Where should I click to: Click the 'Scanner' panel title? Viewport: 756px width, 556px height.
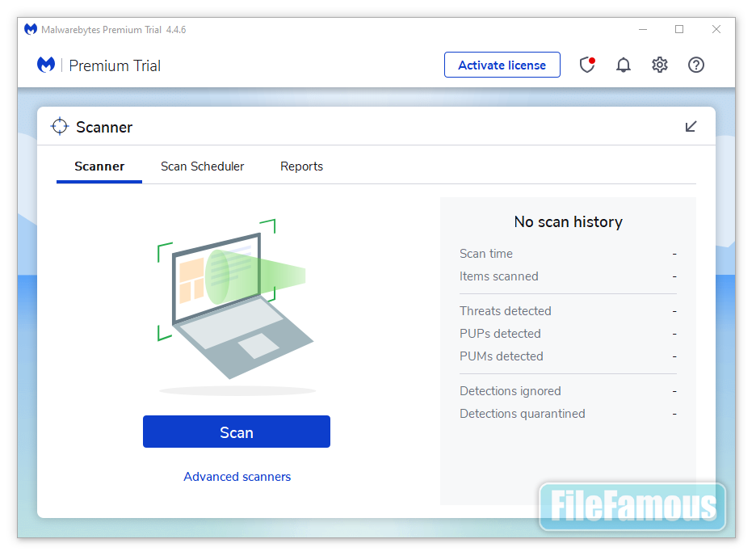104,127
